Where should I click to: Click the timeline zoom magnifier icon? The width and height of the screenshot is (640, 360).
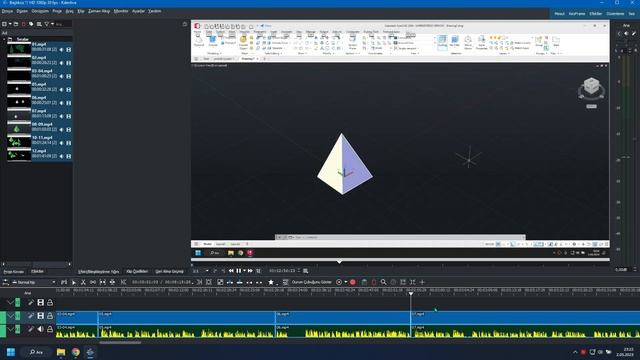tap(383, 282)
